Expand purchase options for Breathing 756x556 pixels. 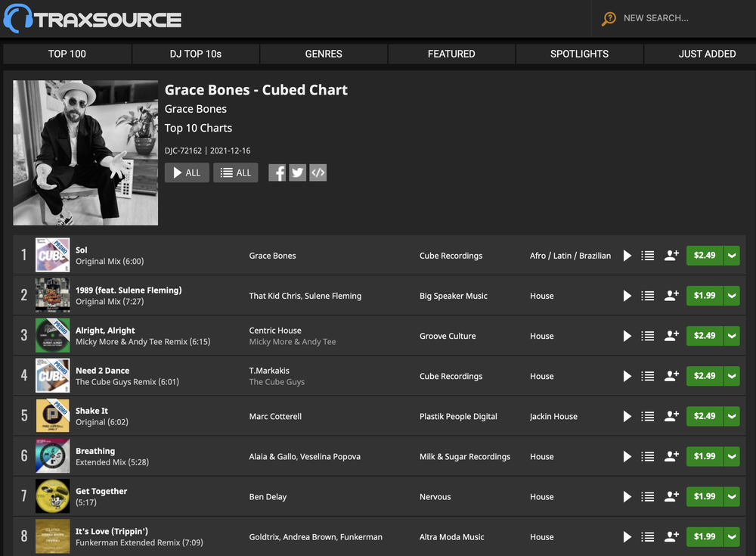732,456
